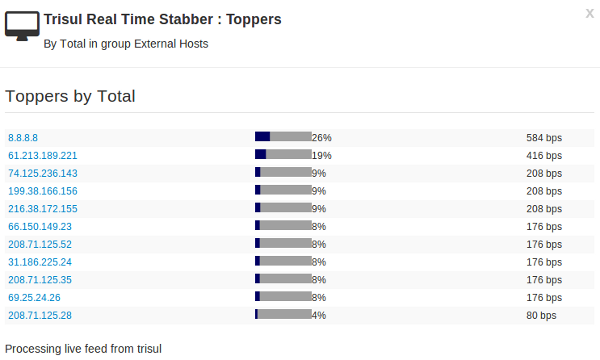Click the 216.38.172.155 address
600x360 pixels.
pos(43,209)
